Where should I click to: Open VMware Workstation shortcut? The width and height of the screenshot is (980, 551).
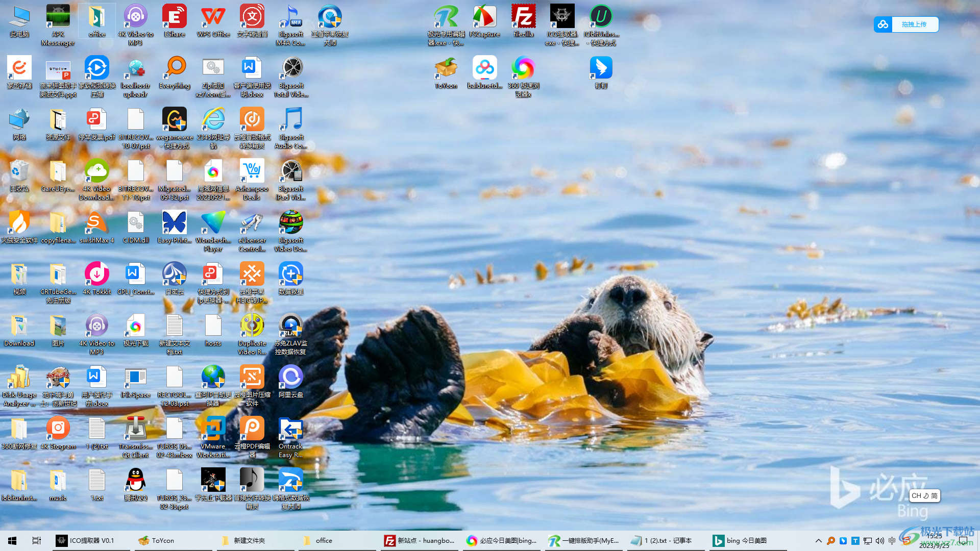tap(213, 437)
